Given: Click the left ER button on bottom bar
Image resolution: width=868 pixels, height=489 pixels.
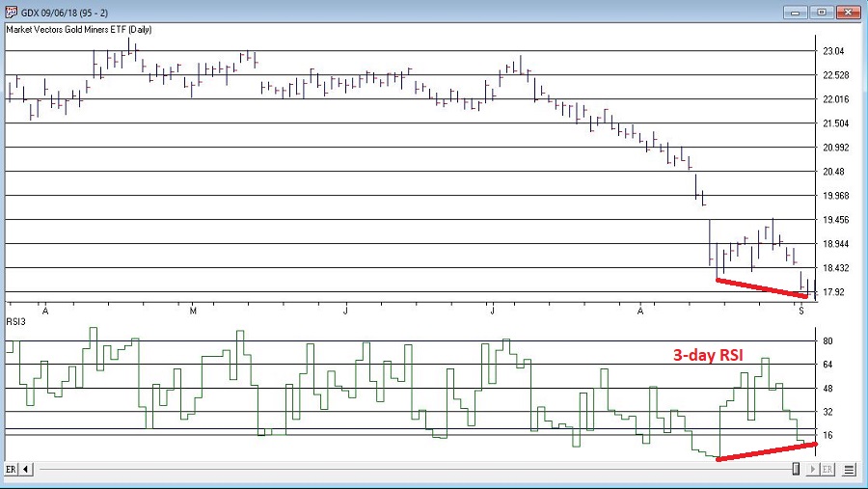Looking at the screenshot, I should pyautogui.click(x=11, y=470).
